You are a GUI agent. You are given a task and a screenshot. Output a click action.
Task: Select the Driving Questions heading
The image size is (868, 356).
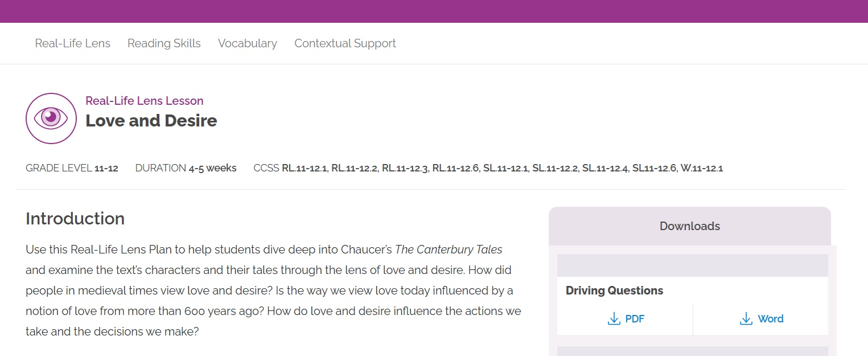click(x=614, y=290)
